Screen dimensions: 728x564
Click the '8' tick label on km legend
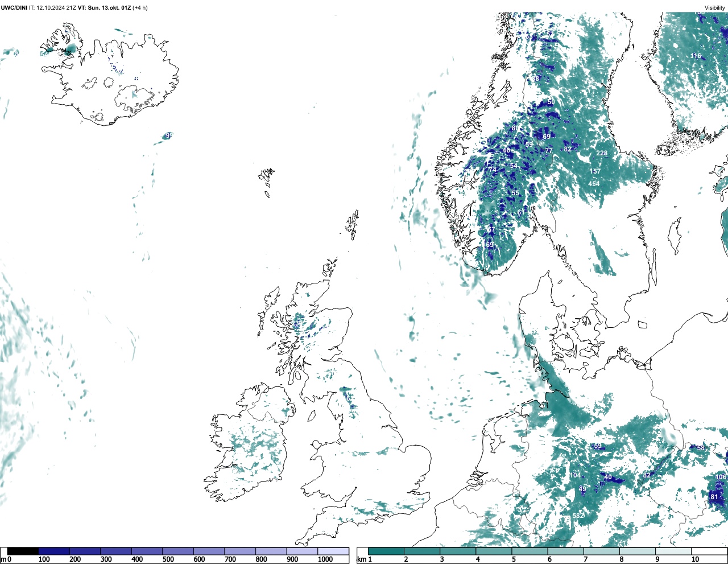[622, 559]
